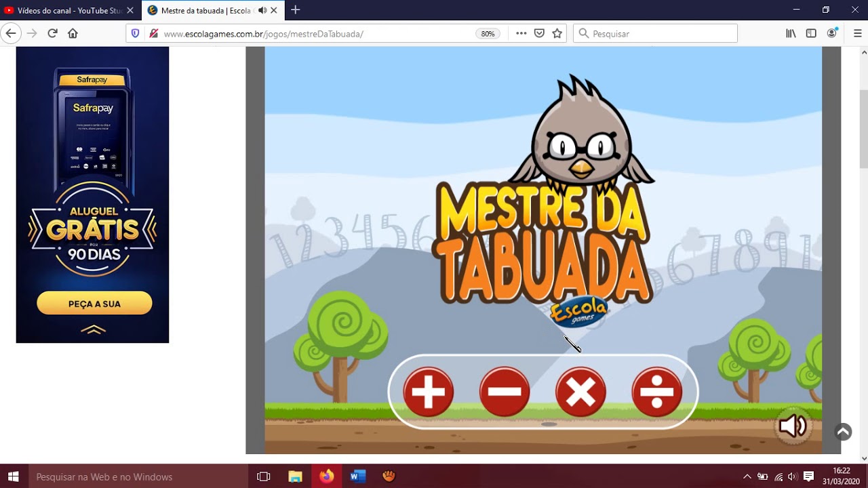Click the page vertical scrollbar thumb
Viewport: 868px width, 488px height.
[x=863, y=129]
